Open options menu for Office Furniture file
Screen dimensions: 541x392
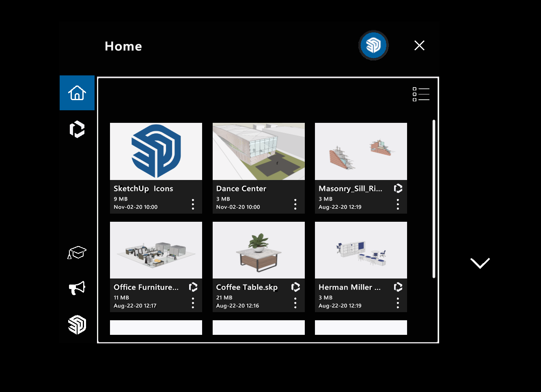tap(193, 303)
